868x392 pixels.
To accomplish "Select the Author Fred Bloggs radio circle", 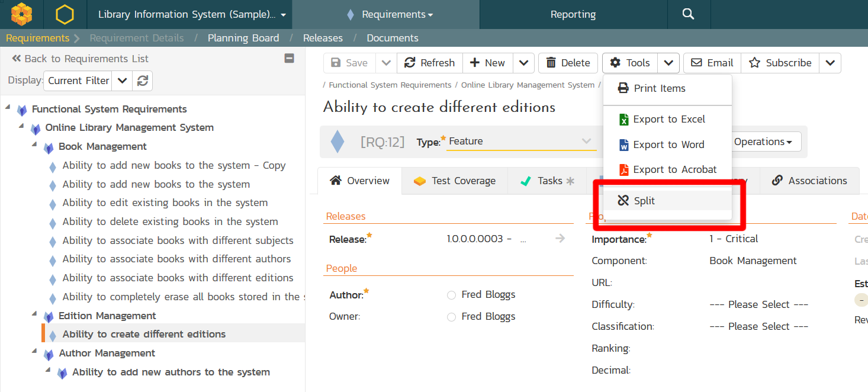I will [x=451, y=295].
